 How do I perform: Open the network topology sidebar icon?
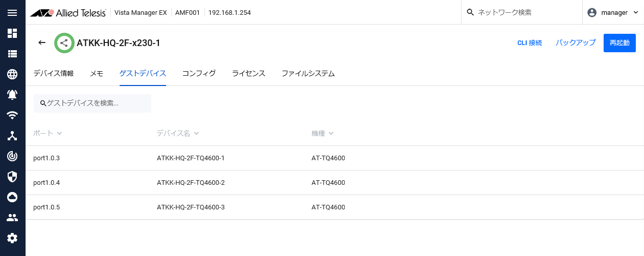[x=12, y=136]
